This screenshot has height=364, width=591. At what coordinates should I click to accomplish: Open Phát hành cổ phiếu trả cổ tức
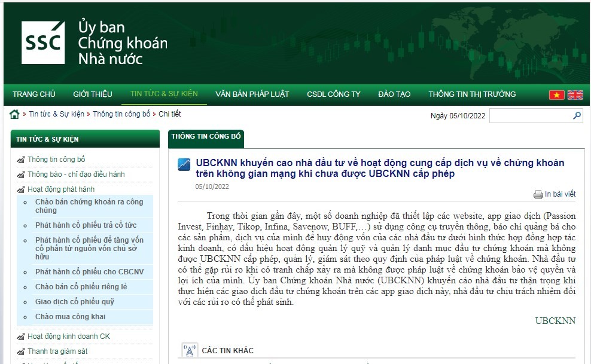[86, 225]
